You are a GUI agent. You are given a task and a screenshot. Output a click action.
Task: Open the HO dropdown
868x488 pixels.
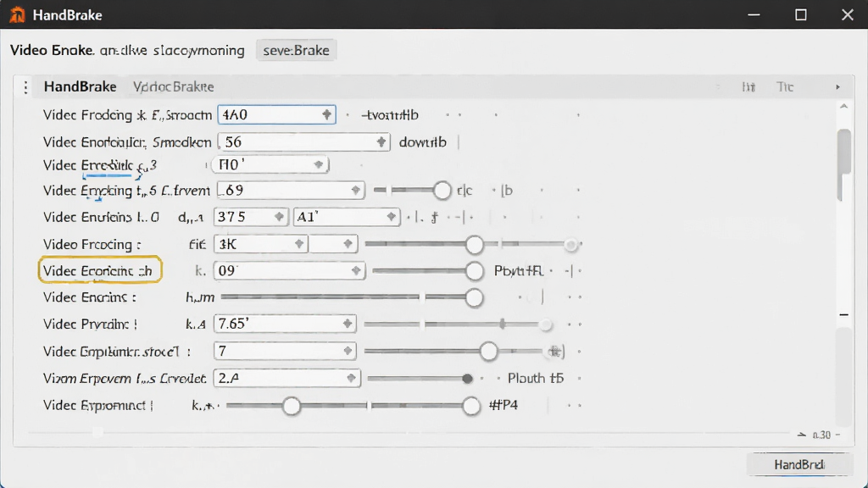pyautogui.click(x=270, y=164)
